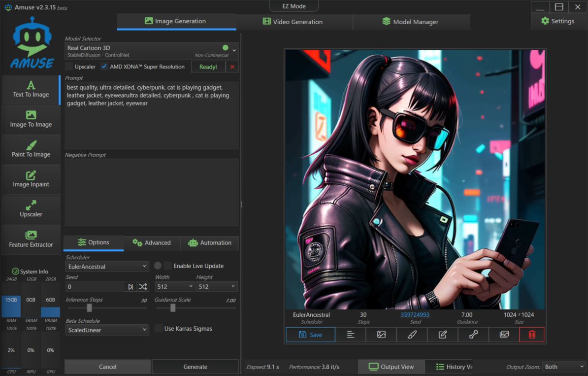The height and width of the screenshot is (376, 588).
Task: Toggle the Enable Live Update checkbox
Action: tap(168, 266)
